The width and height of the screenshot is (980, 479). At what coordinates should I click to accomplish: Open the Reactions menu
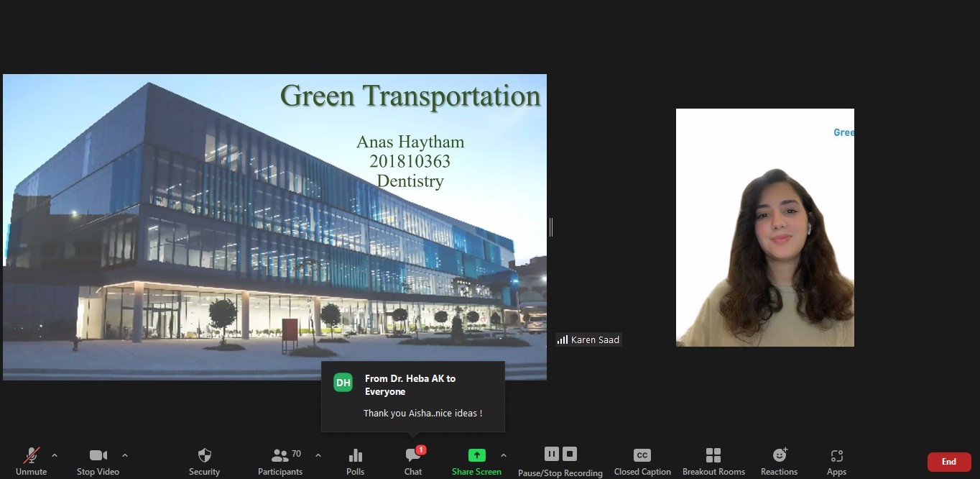coord(779,460)
